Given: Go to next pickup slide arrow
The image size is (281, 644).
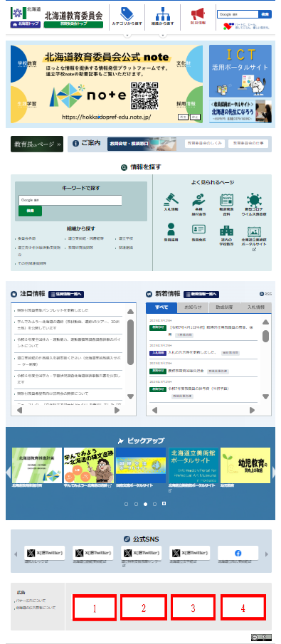Looking at the screenshot, I should click(x=273, y=473).
